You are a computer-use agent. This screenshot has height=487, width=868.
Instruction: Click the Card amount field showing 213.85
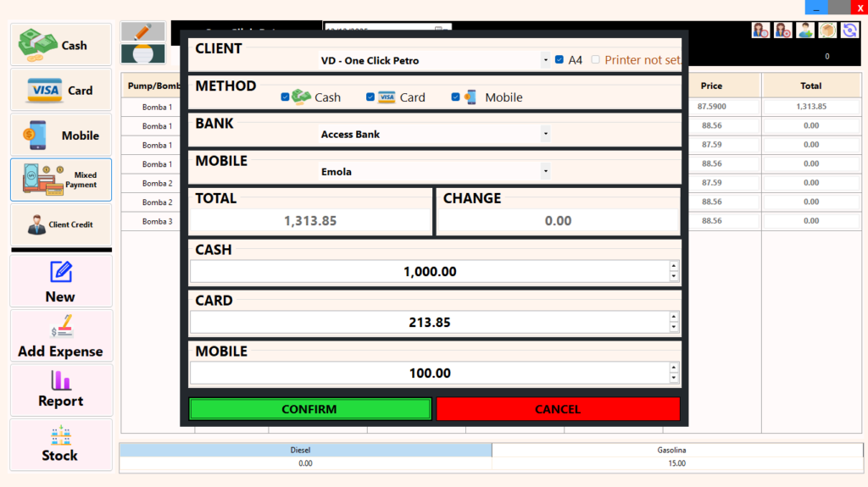(x=430, y=322)
